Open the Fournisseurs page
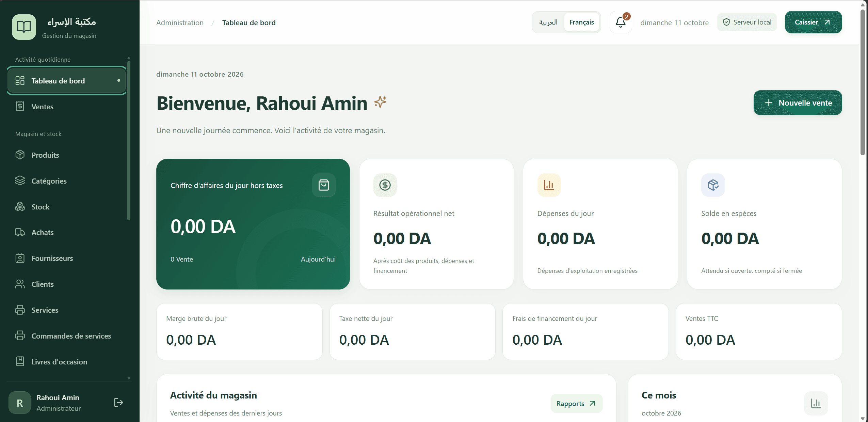The height and width of the screenshot is (422, 868). click(67, 258)
